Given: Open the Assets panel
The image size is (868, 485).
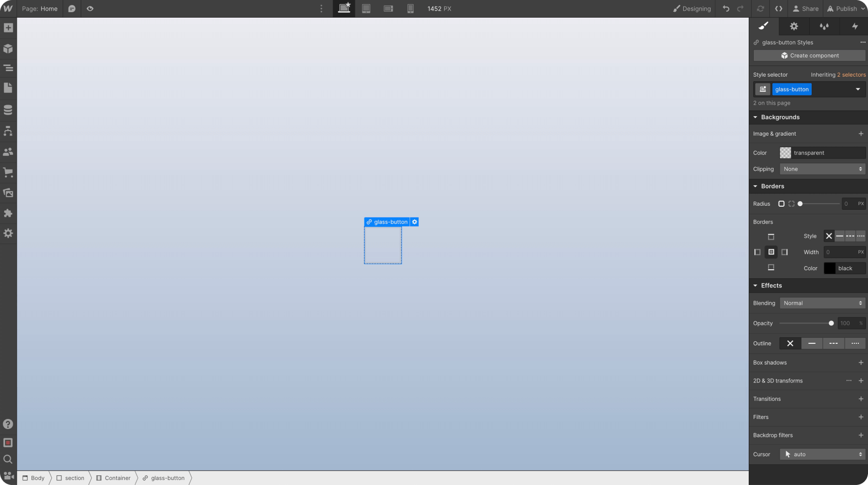Looking at the screenshot, I should click(x=8, y=192).
